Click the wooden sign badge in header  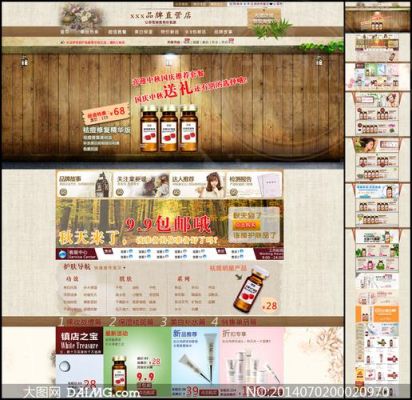click(x=263, y=17)
